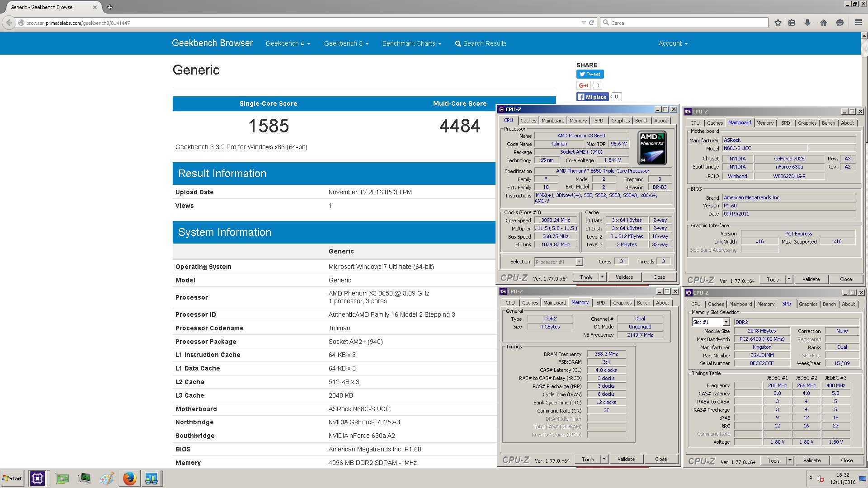Viewport: 868px width, 488px height.
Task: Open Tools dropdown arrow in Mainboard window
Action: click(789, 279)
